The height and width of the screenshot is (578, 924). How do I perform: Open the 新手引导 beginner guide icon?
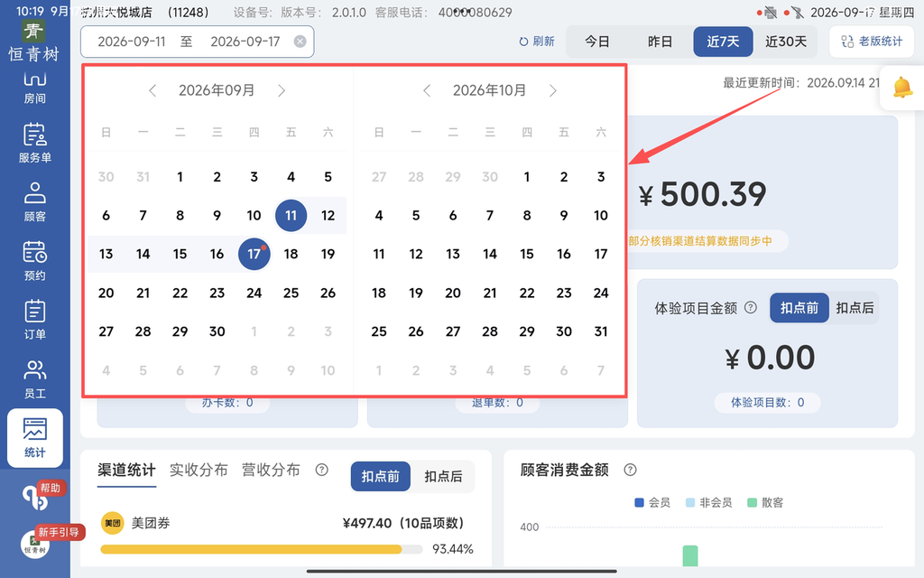35,545
